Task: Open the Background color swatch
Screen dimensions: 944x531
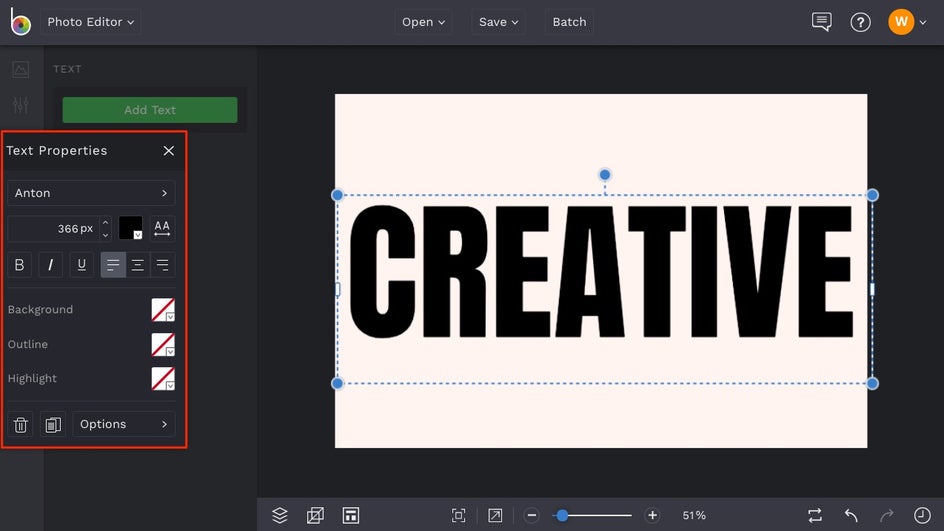Action: point(163,309)
